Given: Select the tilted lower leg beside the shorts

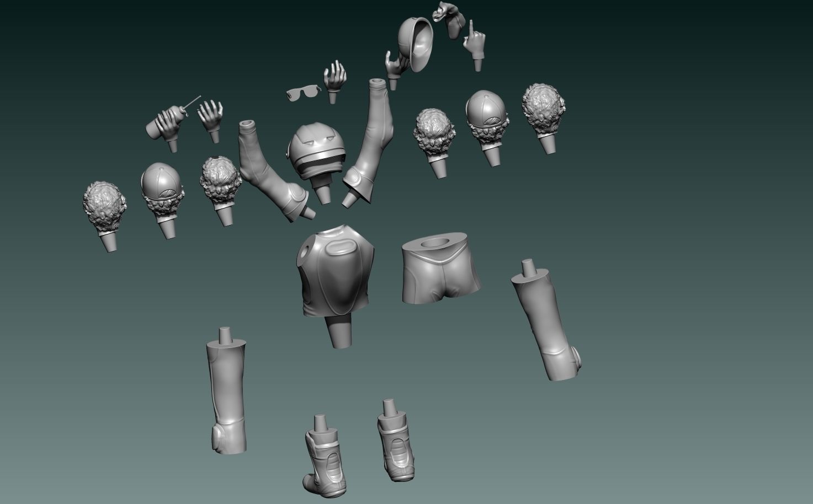Looking at the screenshot, I should [x=546, y=320].
